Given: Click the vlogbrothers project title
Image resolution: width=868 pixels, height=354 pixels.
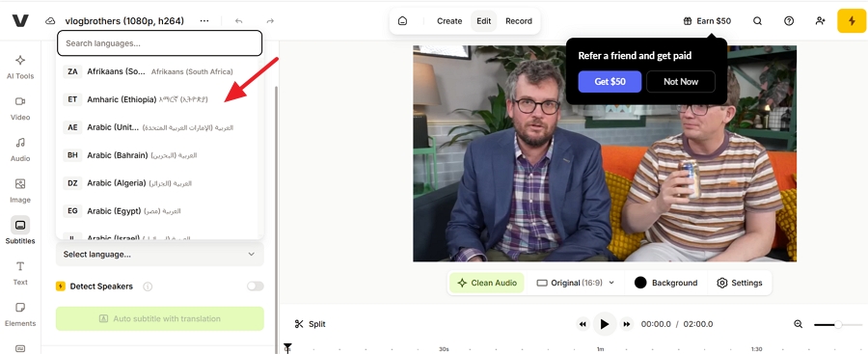Looking at the screenshot, I should point(124,21).
